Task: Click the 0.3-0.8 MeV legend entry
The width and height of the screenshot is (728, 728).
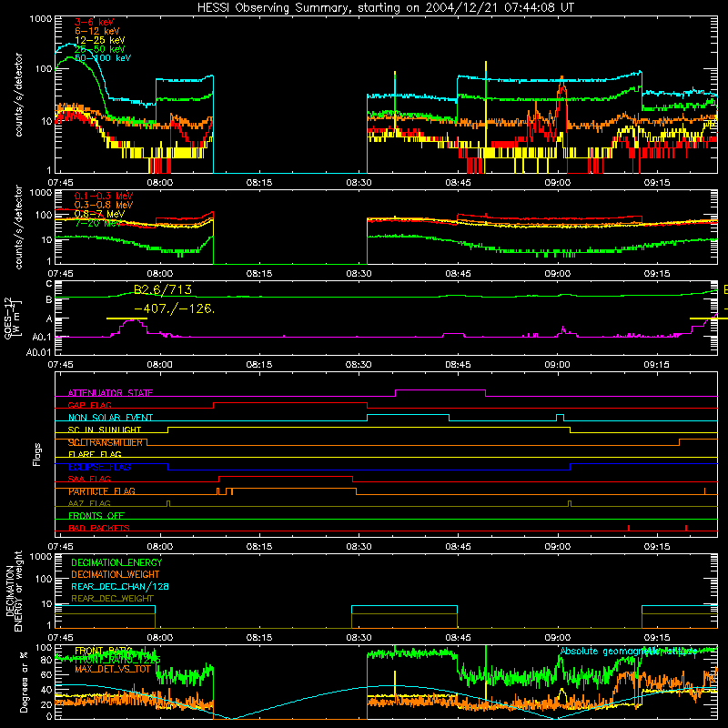Action: pyautogui.click(x=104, y=205)
